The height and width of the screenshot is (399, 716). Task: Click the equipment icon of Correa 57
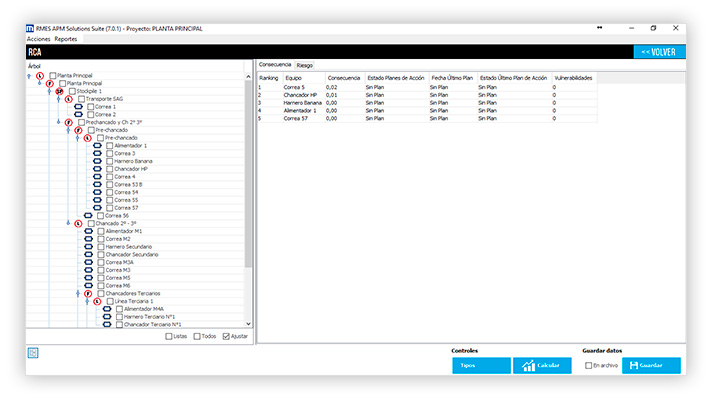(x=97, y=208)
